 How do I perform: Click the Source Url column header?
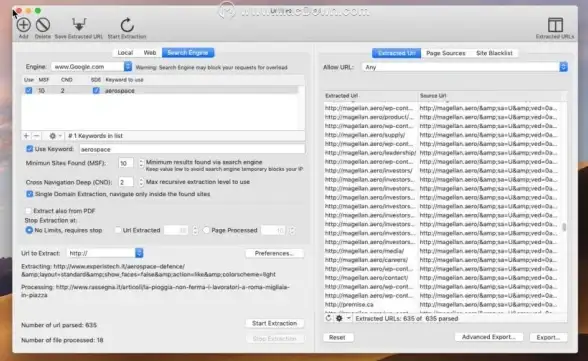click(490, 96)
